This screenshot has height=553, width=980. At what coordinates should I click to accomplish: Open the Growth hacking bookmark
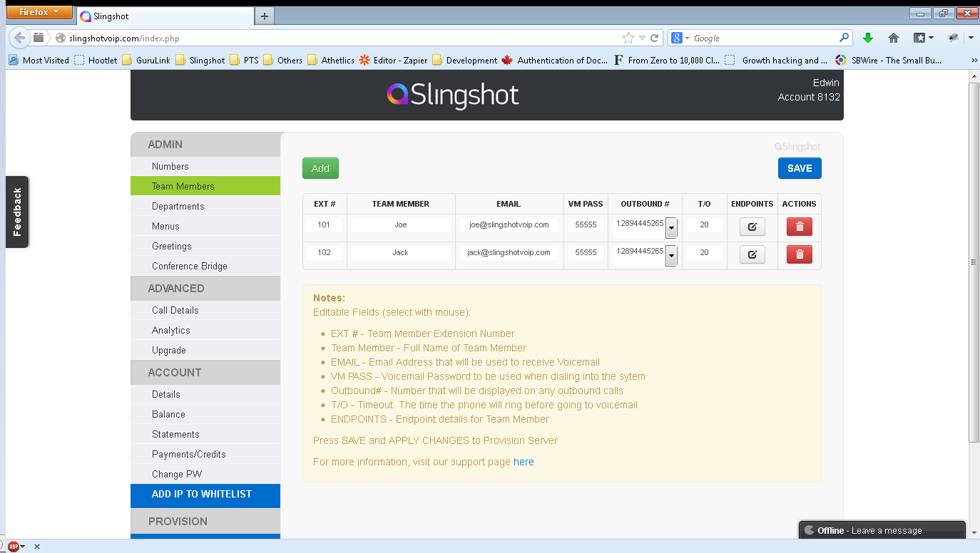(x=777, y=61)
